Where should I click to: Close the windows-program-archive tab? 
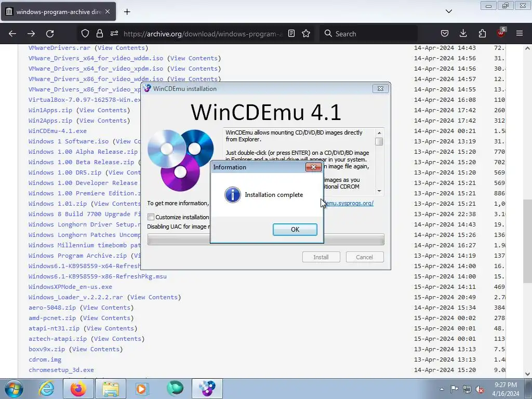108,11
